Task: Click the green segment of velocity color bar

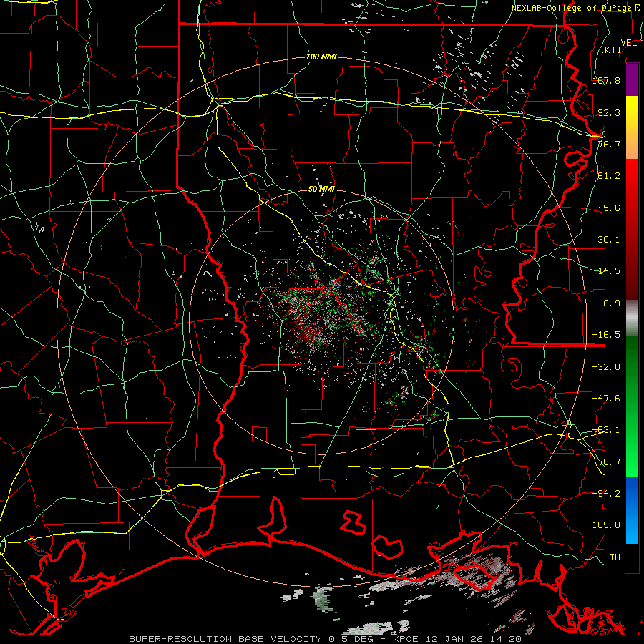Action: tap(632, 406)
